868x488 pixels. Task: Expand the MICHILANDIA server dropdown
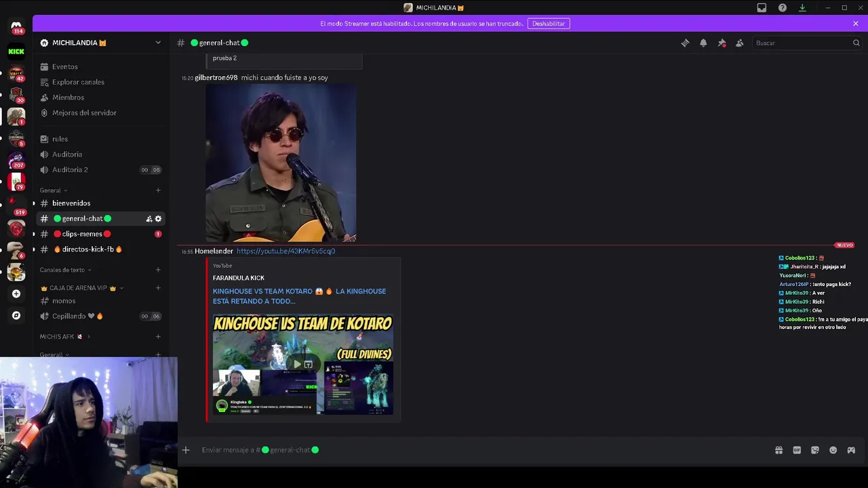(x=158, y=43)
